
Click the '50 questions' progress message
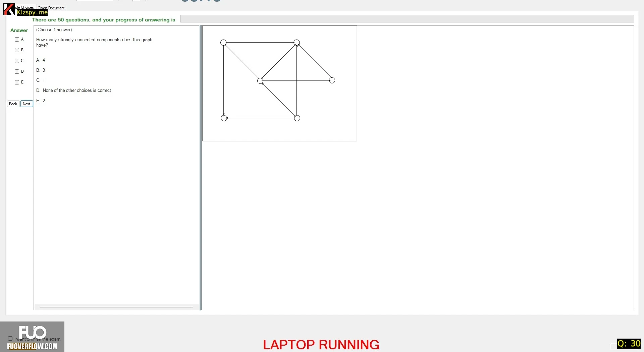pos(104,20)
